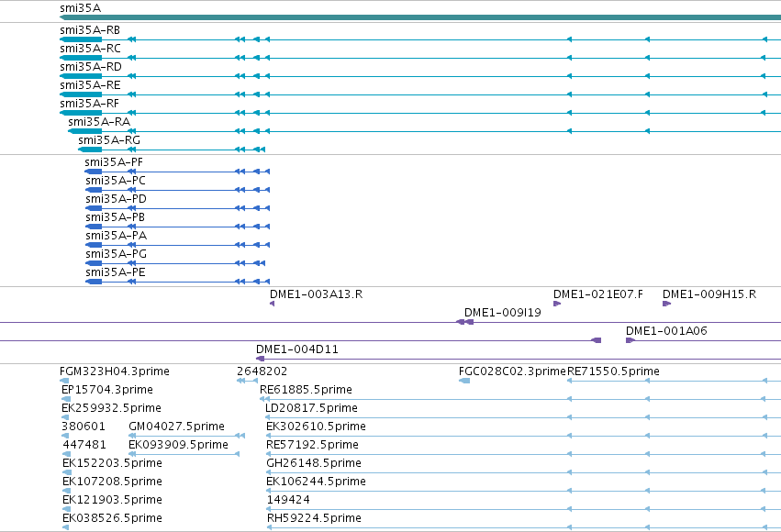Click the smi35A gene span bar

420,17
